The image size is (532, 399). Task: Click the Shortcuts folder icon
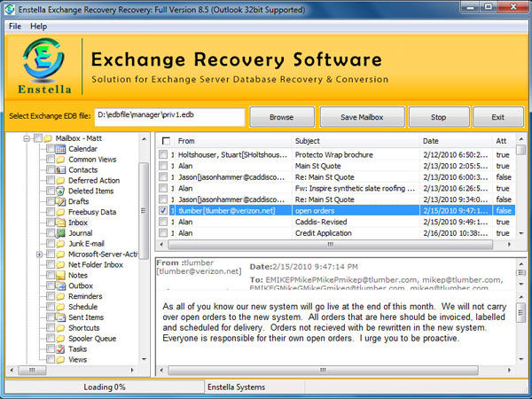click(60, 328)
